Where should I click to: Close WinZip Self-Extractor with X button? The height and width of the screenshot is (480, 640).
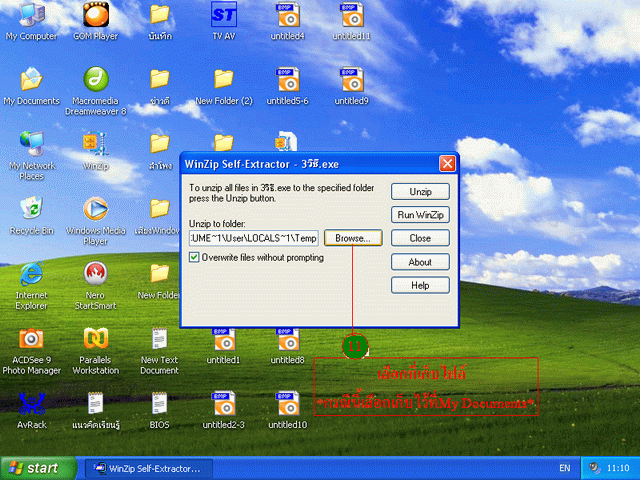point(447,164)
